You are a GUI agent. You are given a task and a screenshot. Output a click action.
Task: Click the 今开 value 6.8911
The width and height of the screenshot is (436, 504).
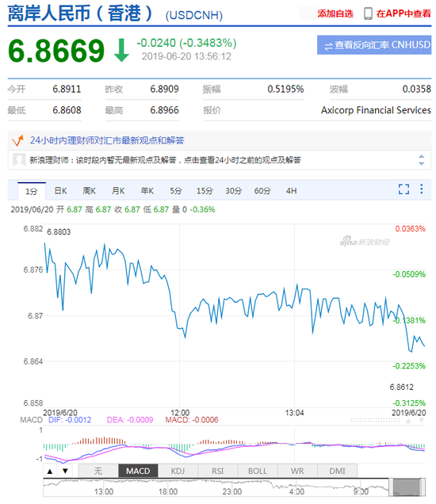coord(67,89)
